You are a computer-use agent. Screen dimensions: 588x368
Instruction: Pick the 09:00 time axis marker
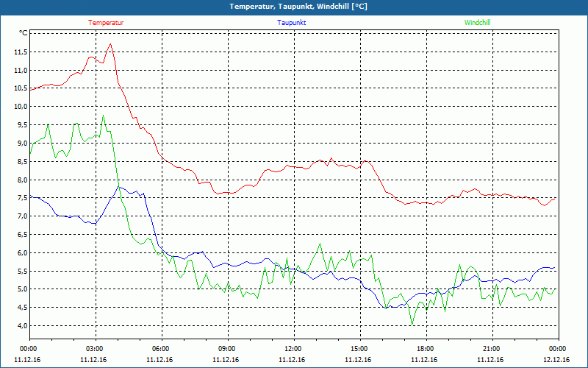227,349
